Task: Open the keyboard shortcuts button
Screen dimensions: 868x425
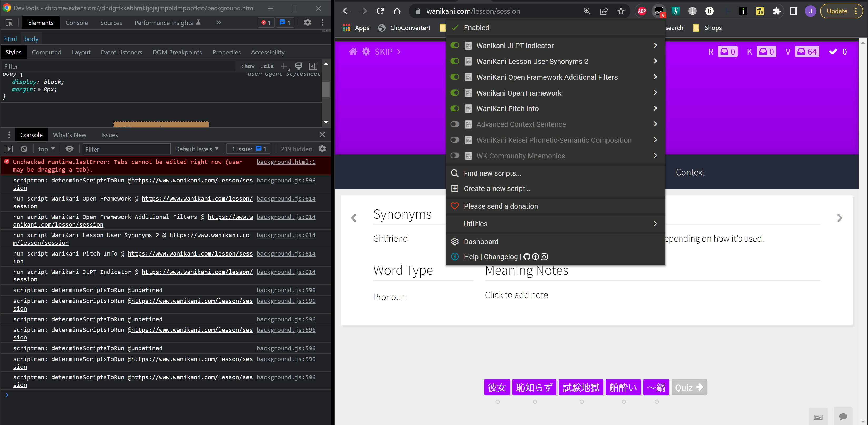Action: click(818, 417)
